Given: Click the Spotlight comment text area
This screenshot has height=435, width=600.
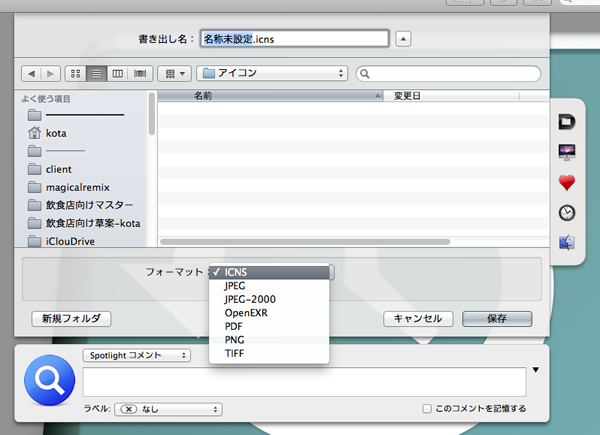Looking at the screenshot, I should pos(304,382).
